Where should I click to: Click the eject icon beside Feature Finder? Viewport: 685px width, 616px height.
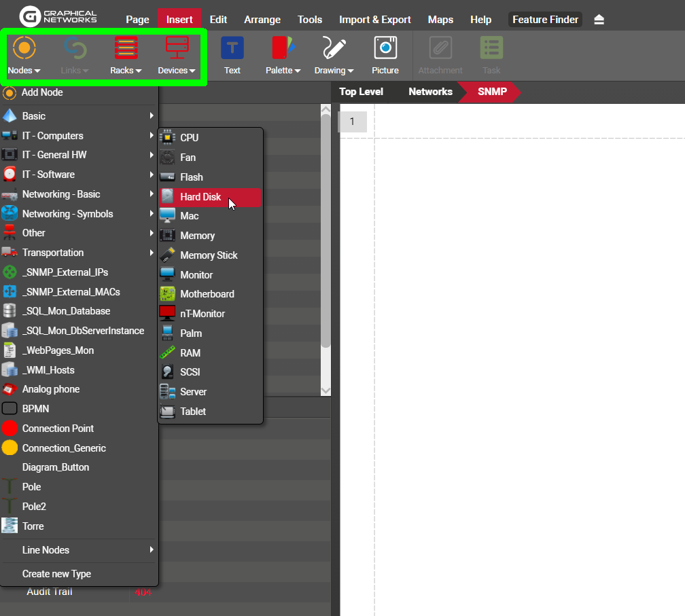point(599,20)
